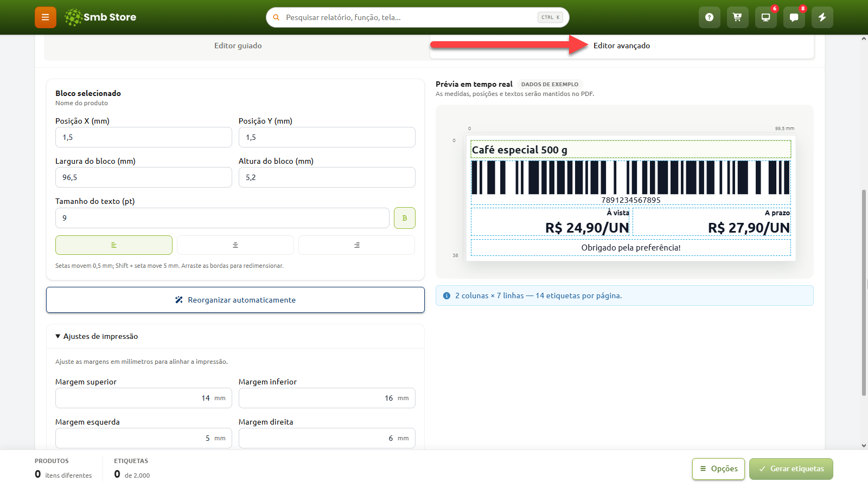This screenshot has height=488, width=868.
Task: Open the monitor notifications icon
Action: 765,17
